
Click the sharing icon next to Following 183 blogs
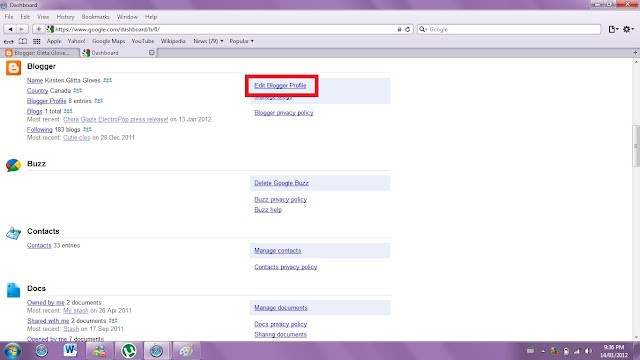pyautogui.click(x=87, y=129)
